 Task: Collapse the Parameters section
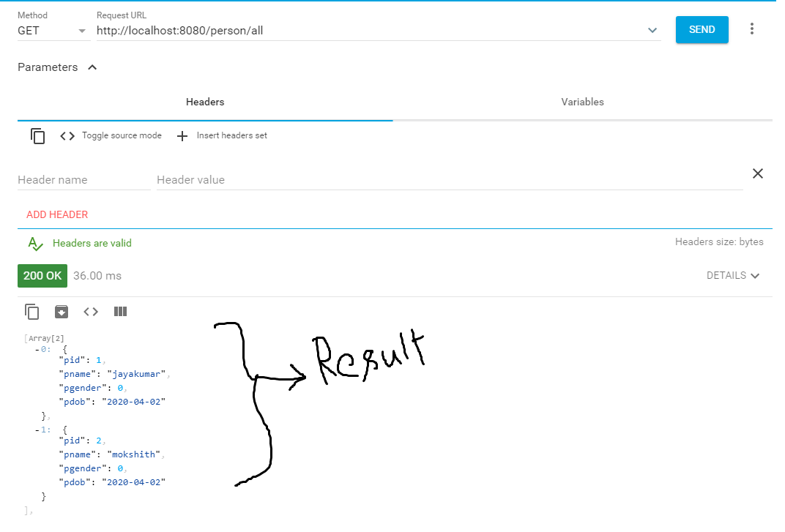pyautogui.click(x=92, y=67)
